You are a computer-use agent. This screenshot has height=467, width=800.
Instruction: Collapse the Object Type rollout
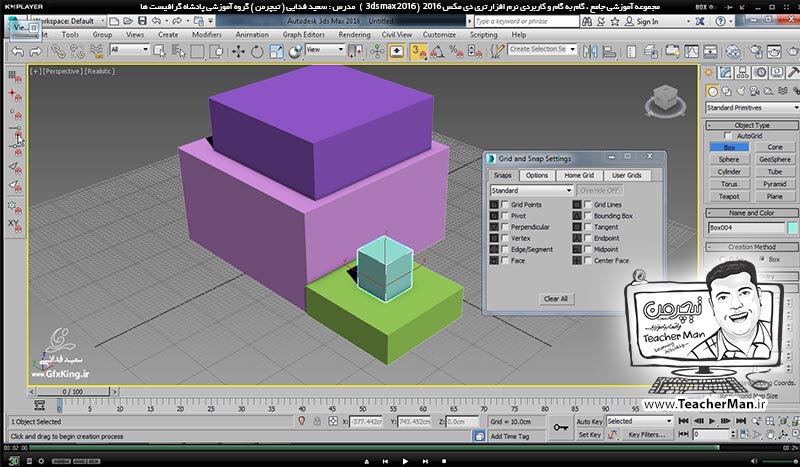tap(752, 125)
